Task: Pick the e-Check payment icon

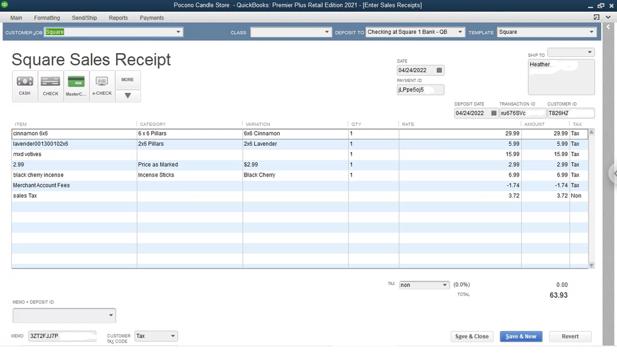Action: 102,86
